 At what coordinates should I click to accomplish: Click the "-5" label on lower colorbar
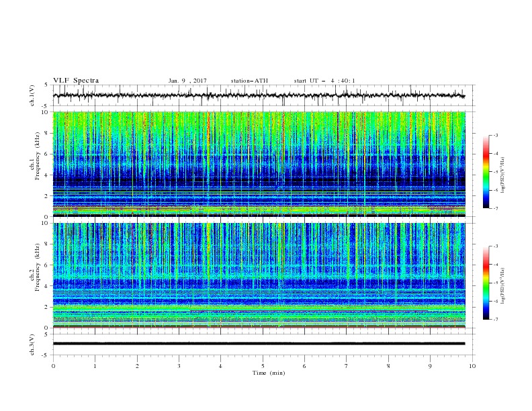click(495, 283)
